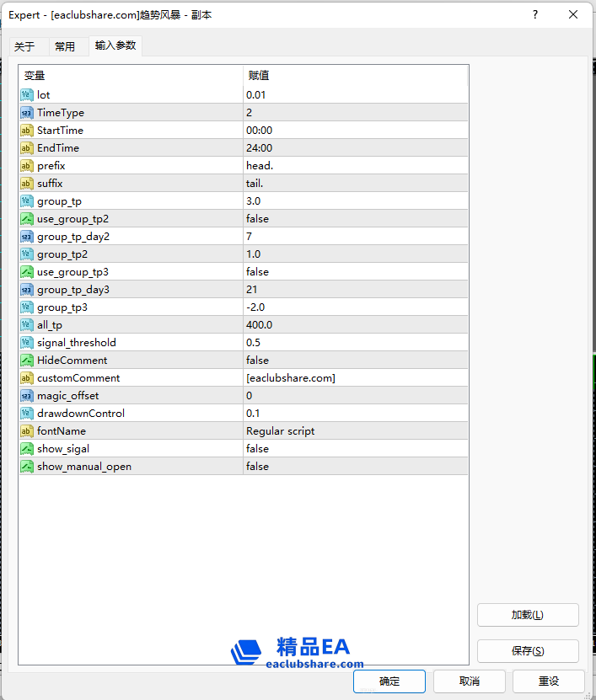Click the double-type icon beside lot
The width and height of the screenshot is (596, 700).
(x=26, y=95)
